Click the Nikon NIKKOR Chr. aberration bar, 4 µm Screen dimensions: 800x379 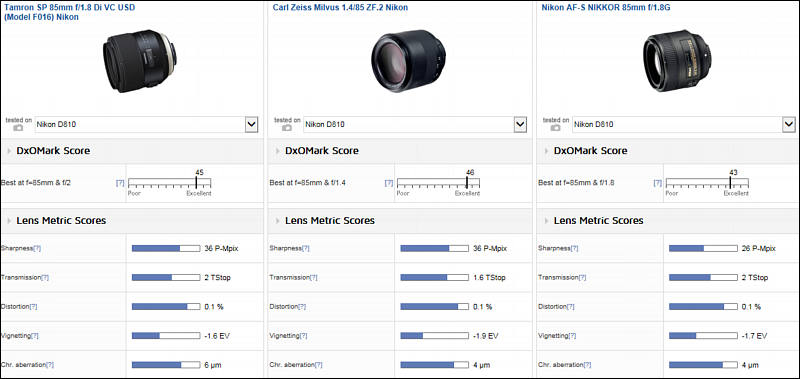[x=703, y=365]
